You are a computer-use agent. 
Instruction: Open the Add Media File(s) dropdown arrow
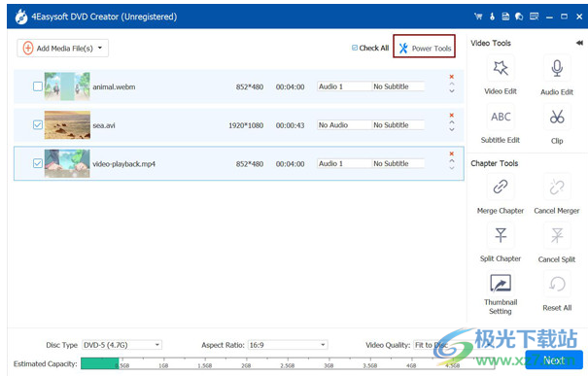(x=100, y=48)
